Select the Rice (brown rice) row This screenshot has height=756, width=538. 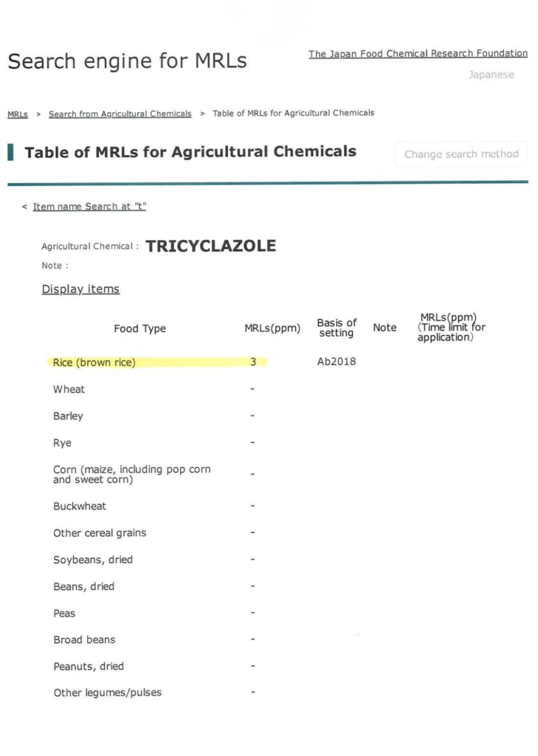point(94,362)
